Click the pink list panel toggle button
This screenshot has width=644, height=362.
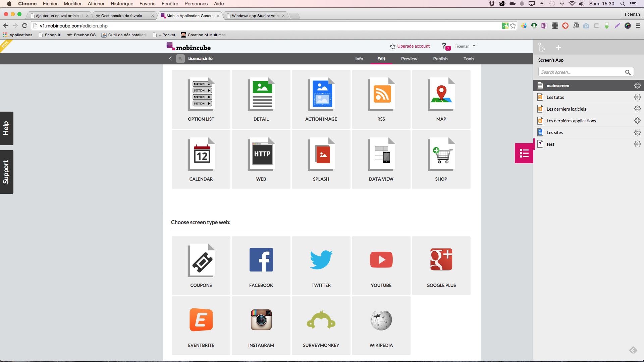click(x=524, y=153)
